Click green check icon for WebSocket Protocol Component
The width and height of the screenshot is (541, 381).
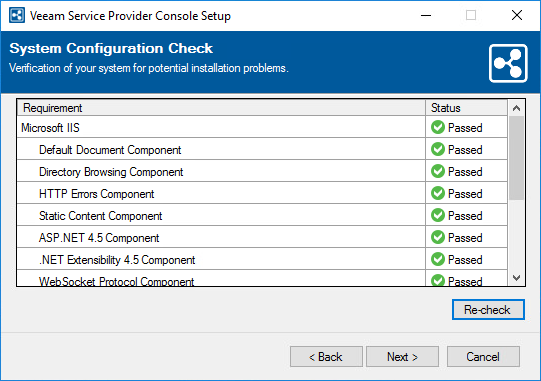coord(438,280)
